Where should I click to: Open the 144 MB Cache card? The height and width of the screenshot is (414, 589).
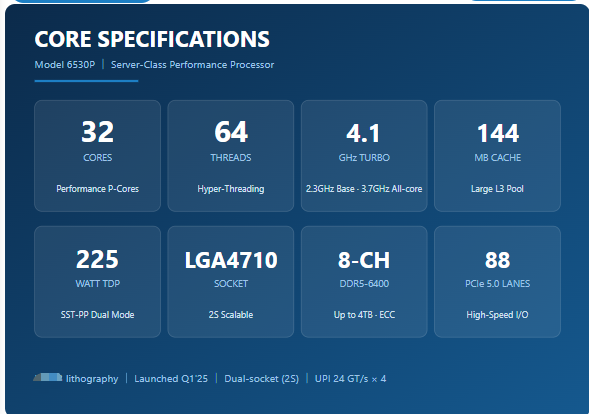(497, 156)
